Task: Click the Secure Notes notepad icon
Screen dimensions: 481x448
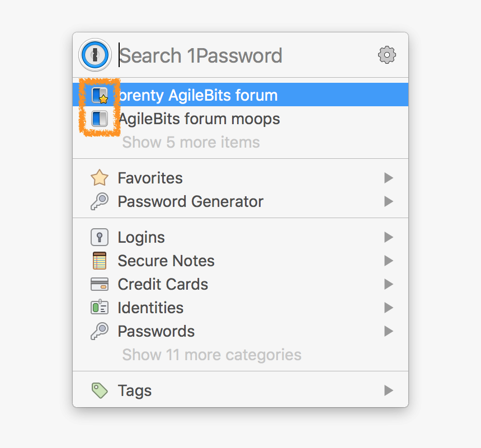Action: [x=99, y=261]
